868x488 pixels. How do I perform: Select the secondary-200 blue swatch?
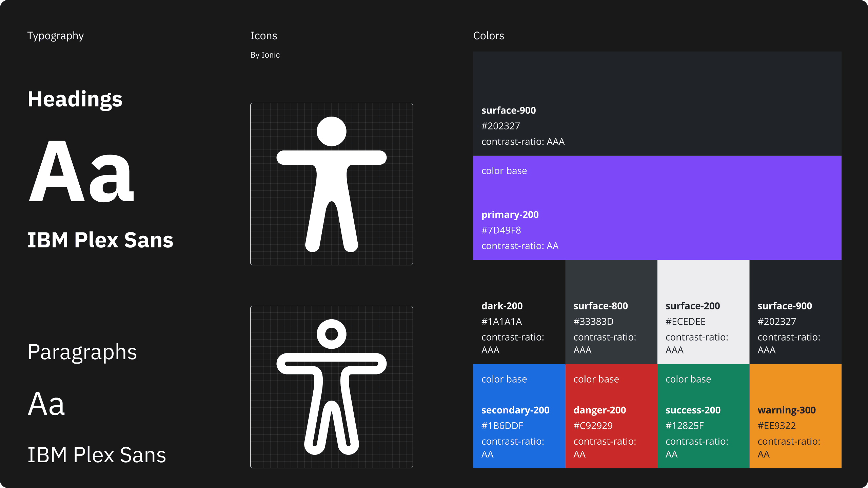coord(519,416)
